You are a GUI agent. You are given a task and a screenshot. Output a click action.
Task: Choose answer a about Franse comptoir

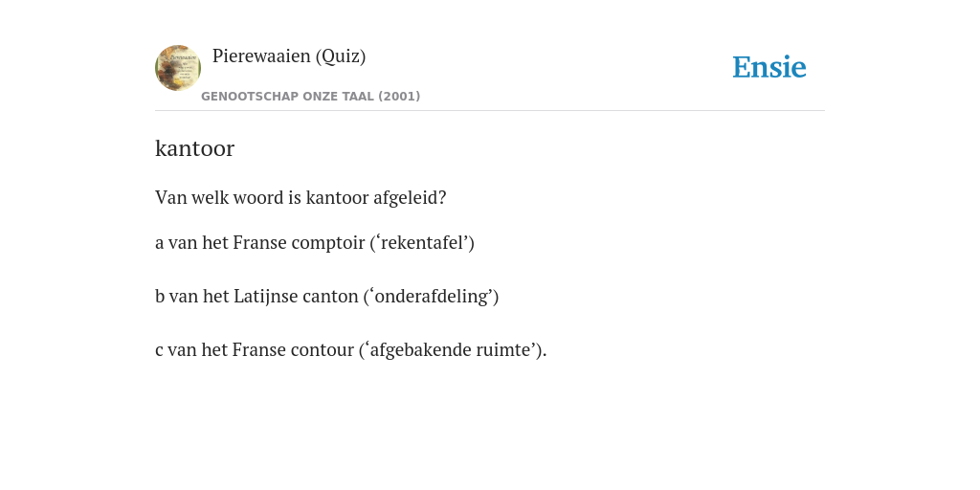[314, 242]
